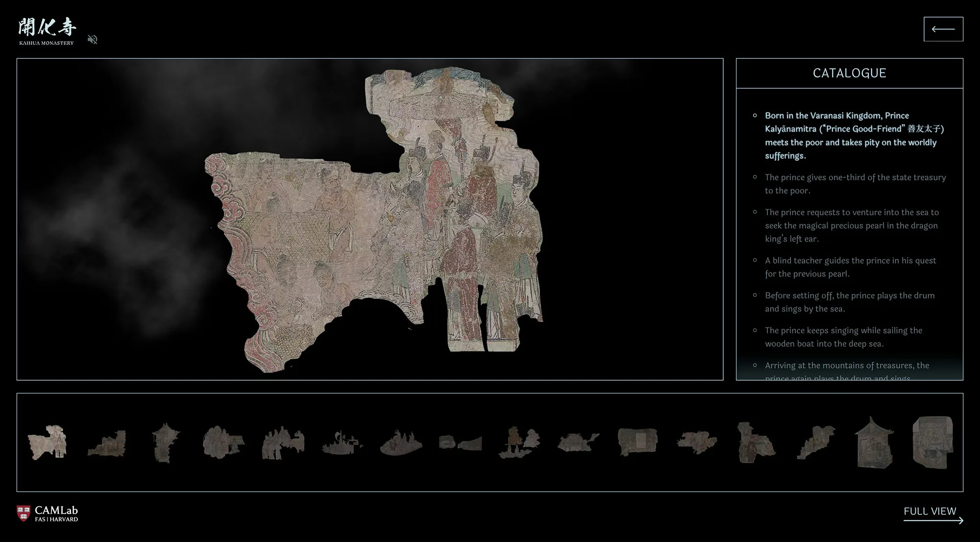Select the last thumbnail in the strip
Image resolution: width=980 pixels, height=542 pixels.
click(x=933, y=443)
